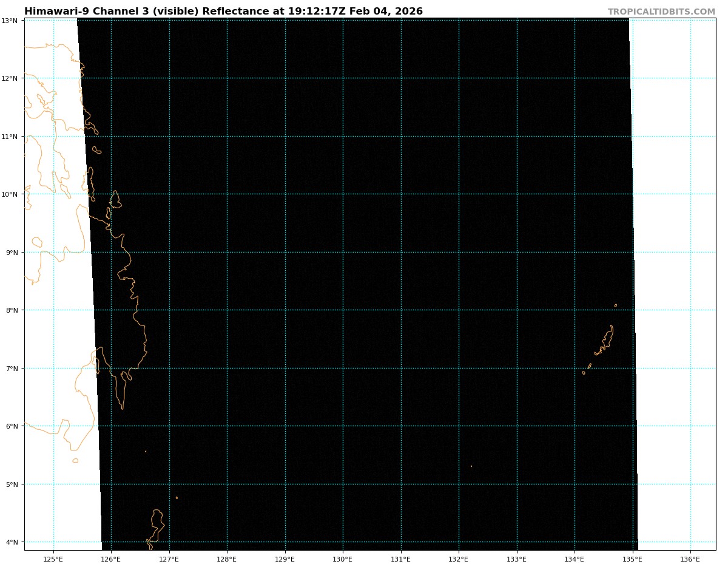The height and width of the screenshot is (564, 728).
Task: Click the Himawari-9 Channel 3 title text
Action: 223,12
